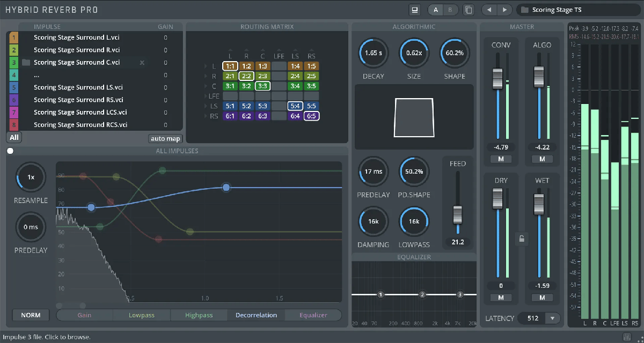Click the dry/wet link lock icon
The image size is (644, 343).
point(520,238)
